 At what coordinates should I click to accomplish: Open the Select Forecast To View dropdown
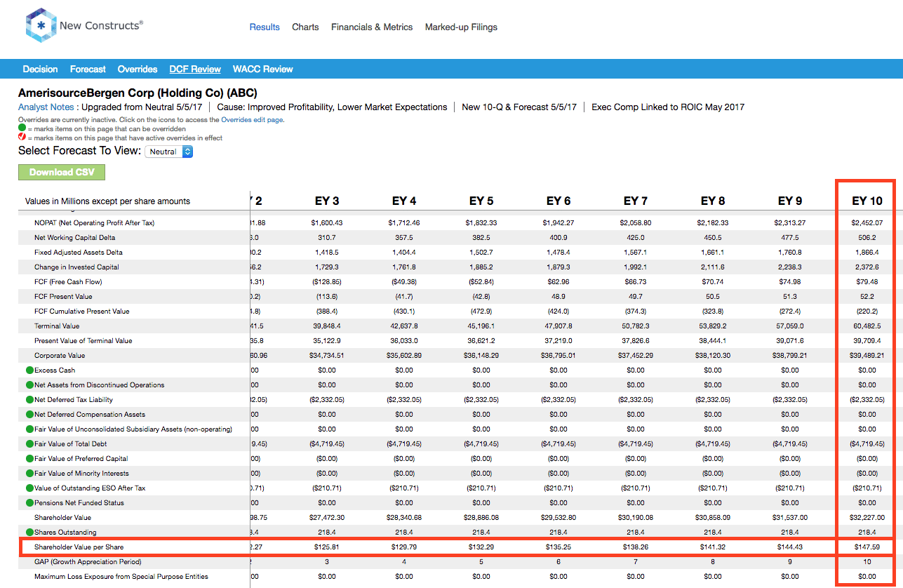pyautogui.click(x=168, y=152)
